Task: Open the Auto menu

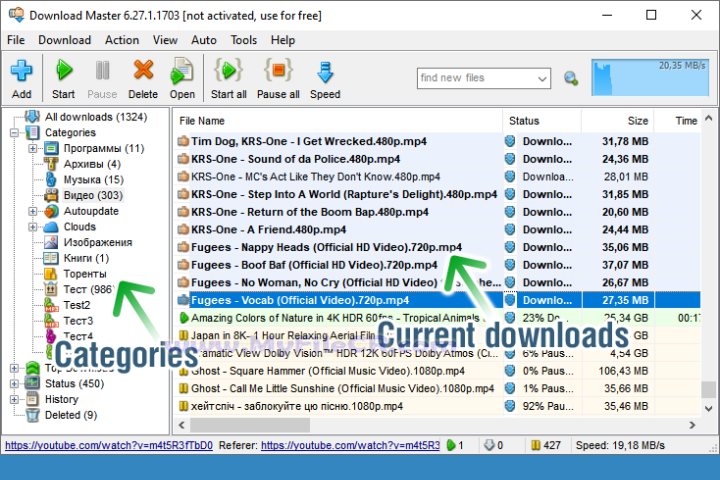Action: (x=203, y=40)
